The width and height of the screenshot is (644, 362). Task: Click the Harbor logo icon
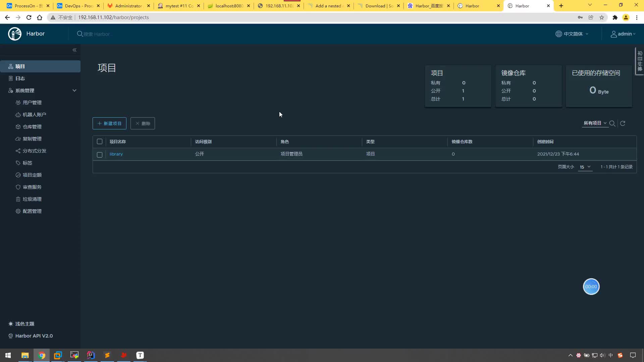(15, 34)
